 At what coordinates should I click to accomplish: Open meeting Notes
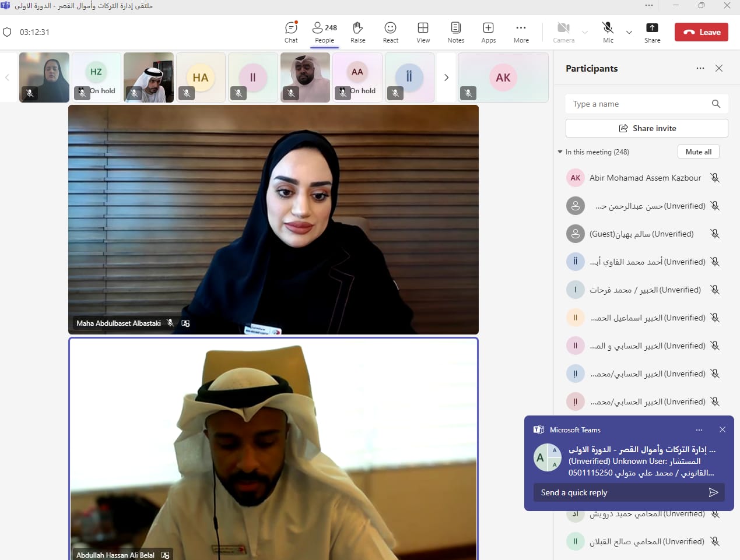(x=455, y=32)
